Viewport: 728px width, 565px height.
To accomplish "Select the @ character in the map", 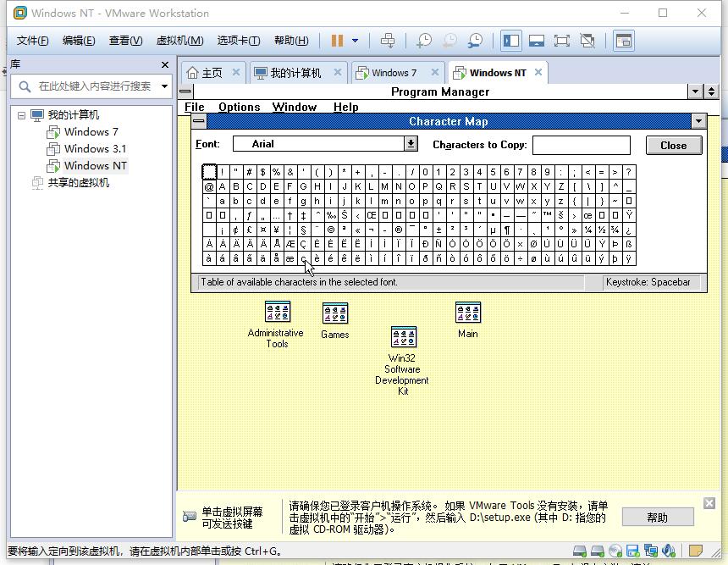I will tap(209, 187).
